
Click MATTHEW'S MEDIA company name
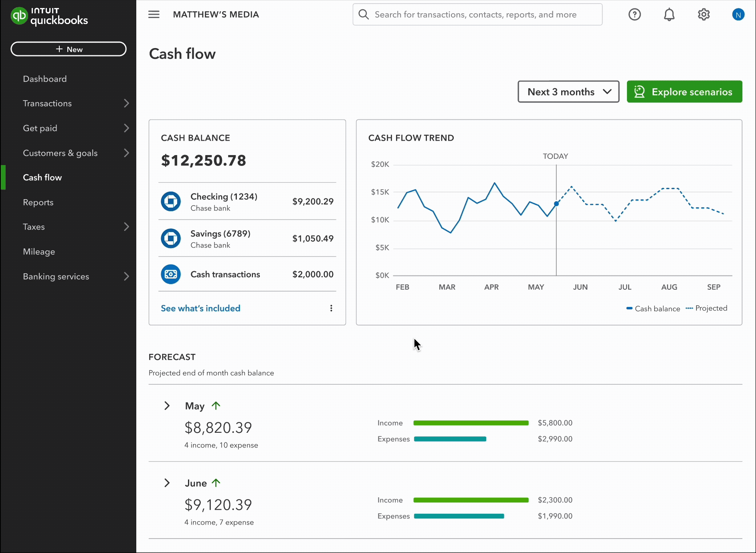coord(216,14)
